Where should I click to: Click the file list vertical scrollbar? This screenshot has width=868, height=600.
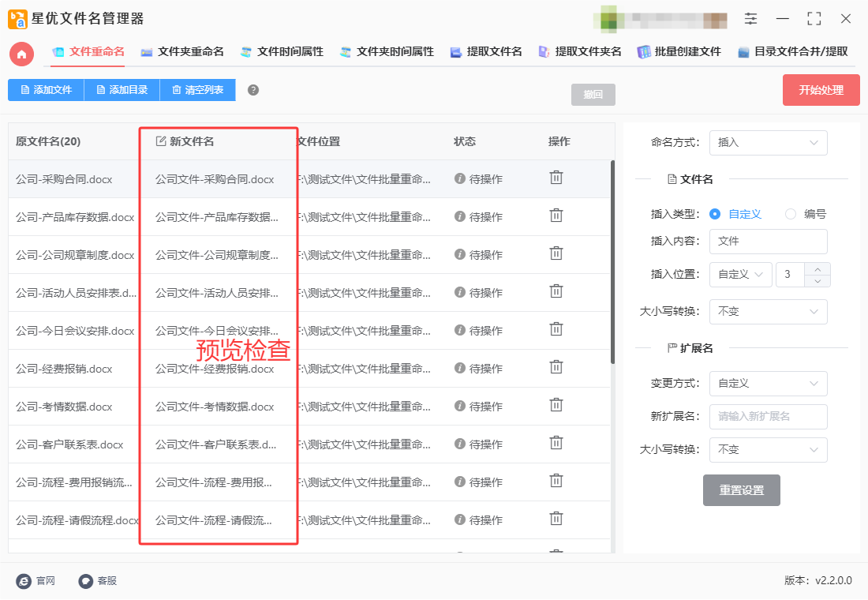pos(612,262)
